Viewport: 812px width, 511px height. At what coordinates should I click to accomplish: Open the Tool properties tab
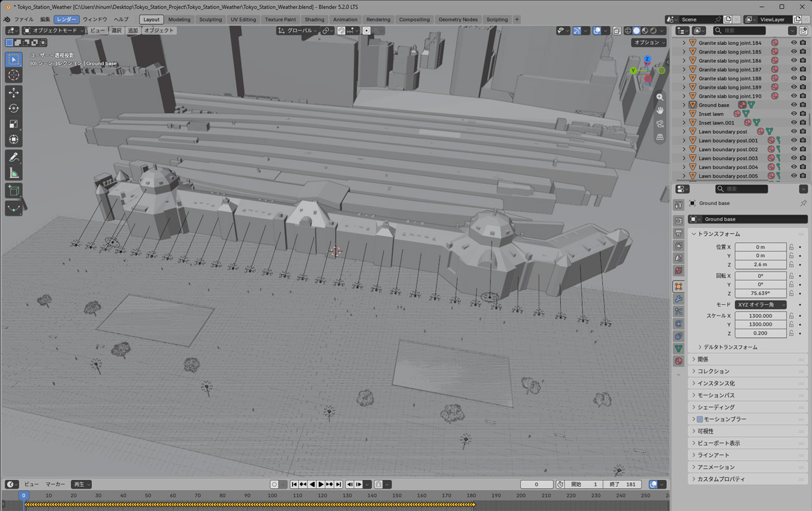click(679, 205)
